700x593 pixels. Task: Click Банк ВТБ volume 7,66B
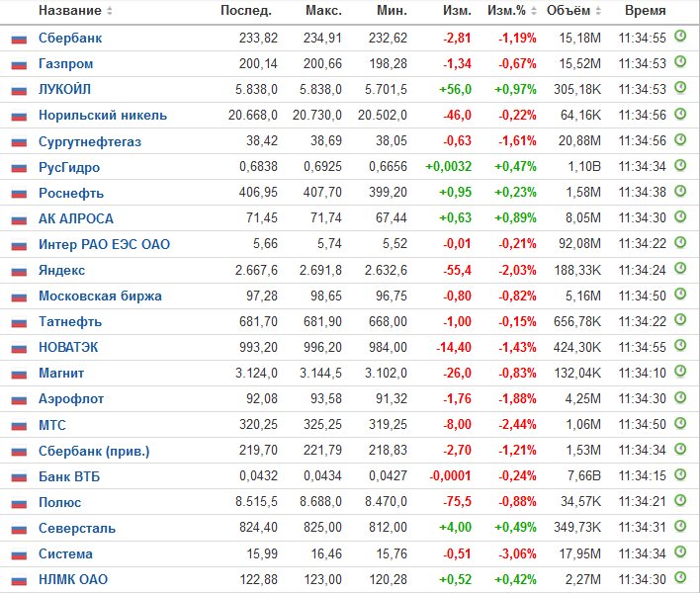584,476
